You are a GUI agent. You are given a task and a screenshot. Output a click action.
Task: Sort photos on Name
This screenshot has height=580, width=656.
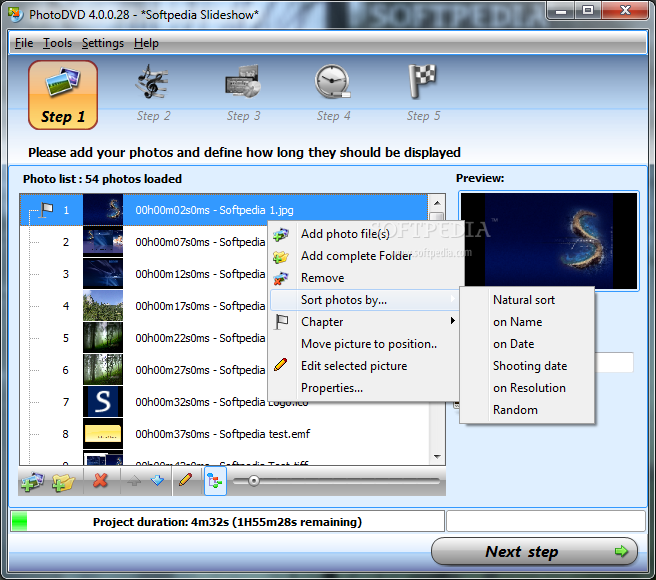pyautogui.click(x=527, y=322)
